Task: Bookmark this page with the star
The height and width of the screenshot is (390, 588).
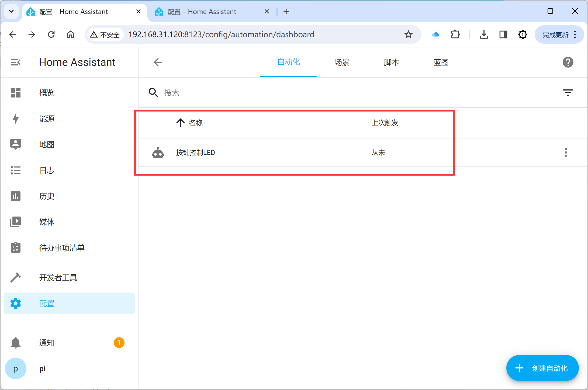Action: pyautogui.click(x=408, y=34)
